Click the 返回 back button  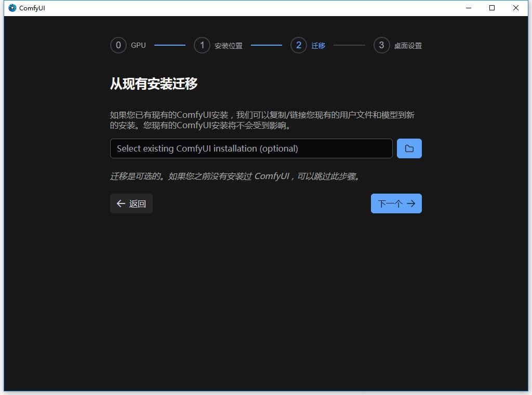click(131, 203)
